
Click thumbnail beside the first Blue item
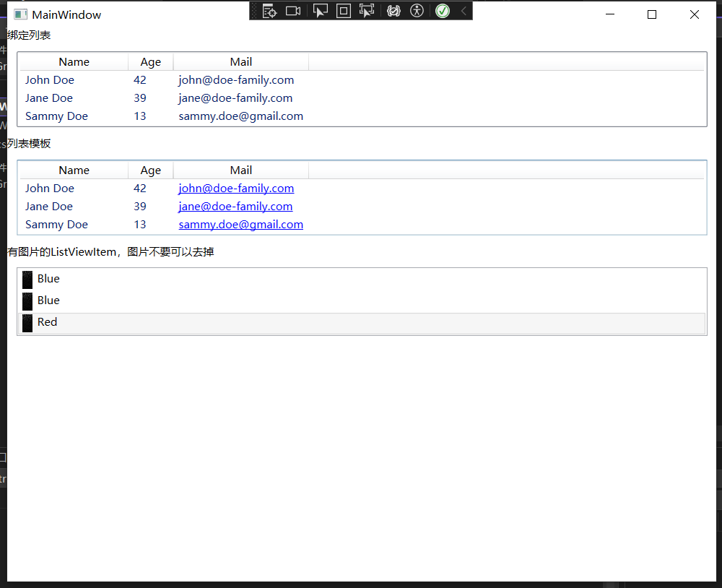click(27, 280)
